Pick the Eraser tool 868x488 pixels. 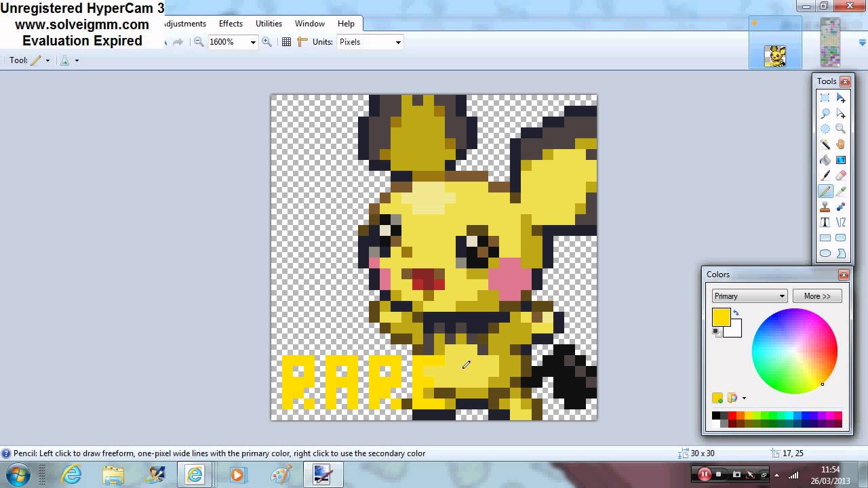pyautogui.click(x=841, y=176)
